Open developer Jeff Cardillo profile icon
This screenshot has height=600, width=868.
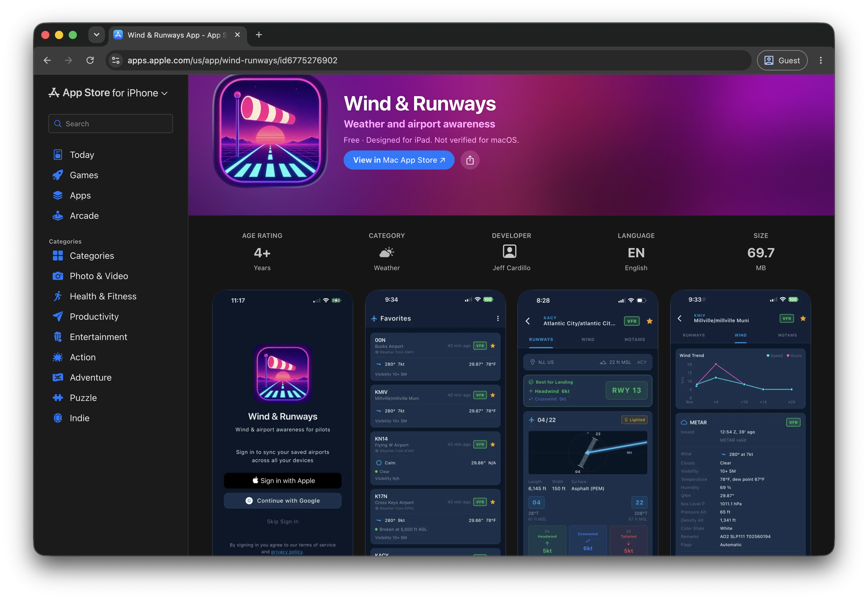[509, 251]
